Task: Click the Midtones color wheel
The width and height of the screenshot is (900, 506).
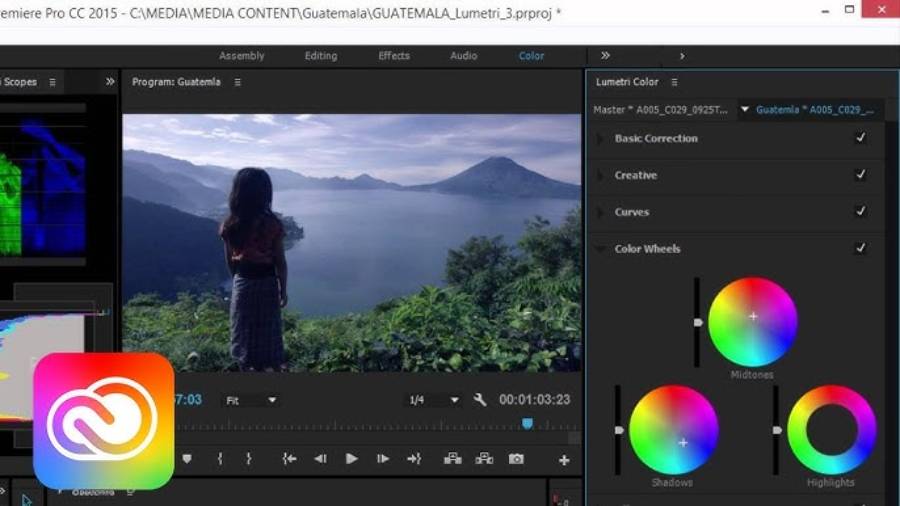Action: coord(753,321)
